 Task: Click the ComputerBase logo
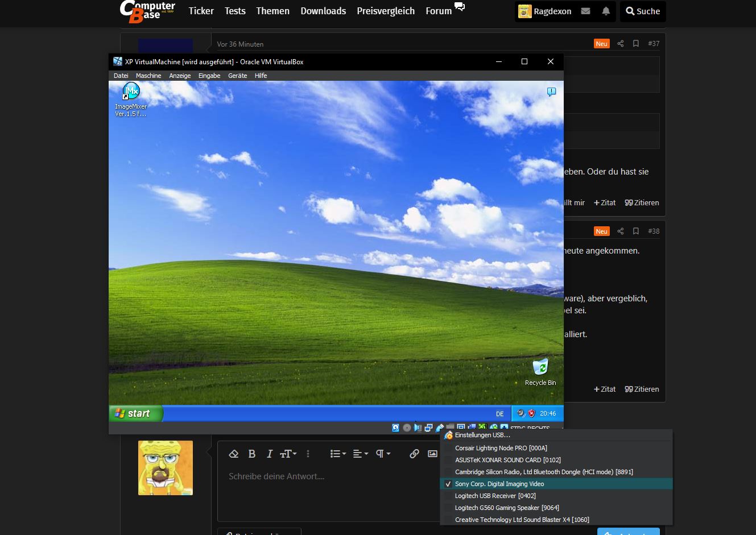click(147, 11)
